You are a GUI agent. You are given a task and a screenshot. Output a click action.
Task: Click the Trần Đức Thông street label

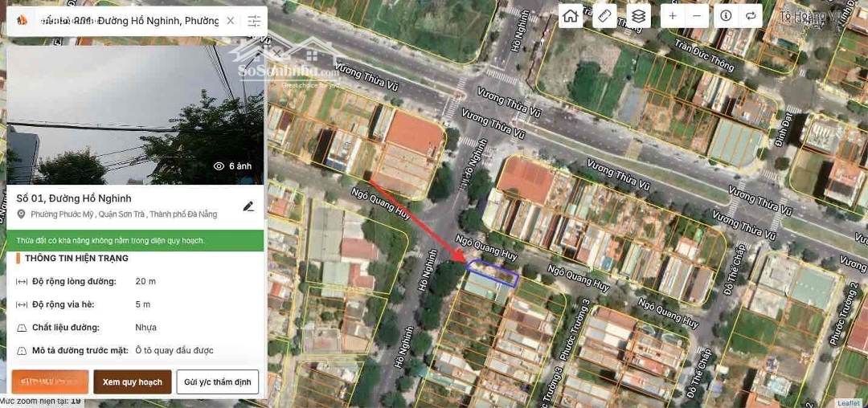[706, 55]
